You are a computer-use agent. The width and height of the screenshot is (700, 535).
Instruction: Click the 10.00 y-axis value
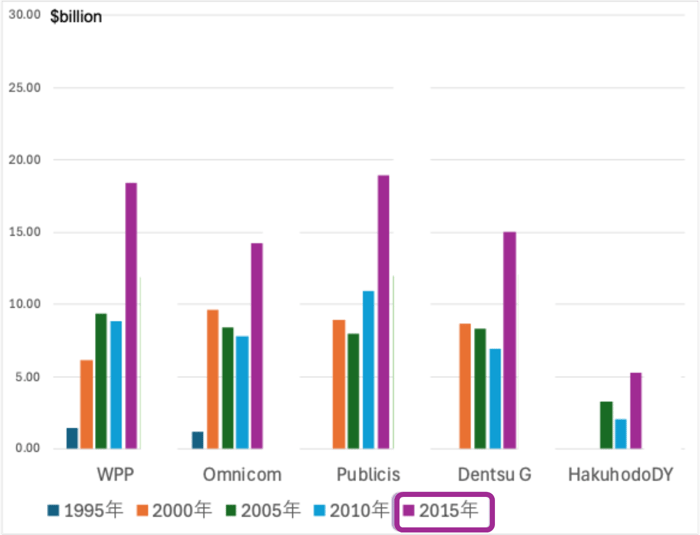pyautogui.click(x=25, y=304)
